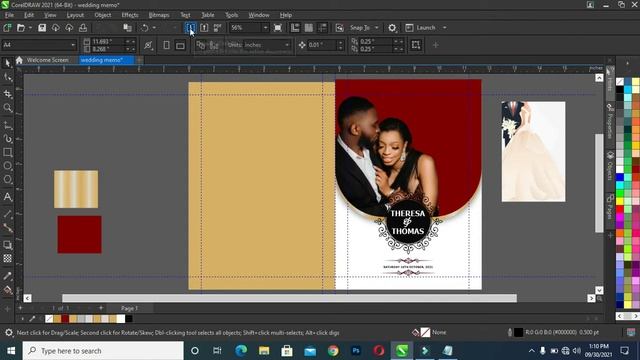Screen dimensions: 640x360
Task: Click the Launch button
Action: 421,28
